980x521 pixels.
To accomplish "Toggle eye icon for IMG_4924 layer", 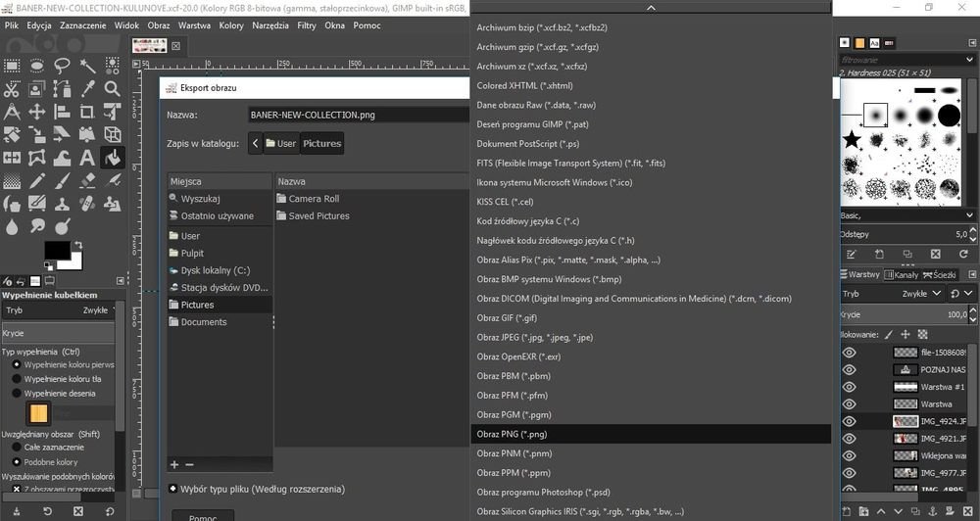I will [849, 422].
